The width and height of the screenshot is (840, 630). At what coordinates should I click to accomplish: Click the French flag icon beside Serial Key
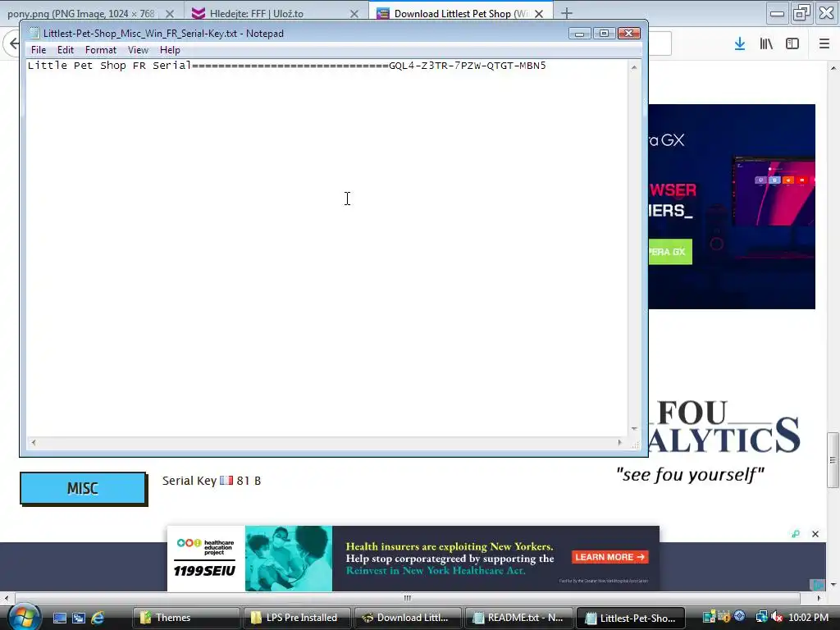[226, 480]
